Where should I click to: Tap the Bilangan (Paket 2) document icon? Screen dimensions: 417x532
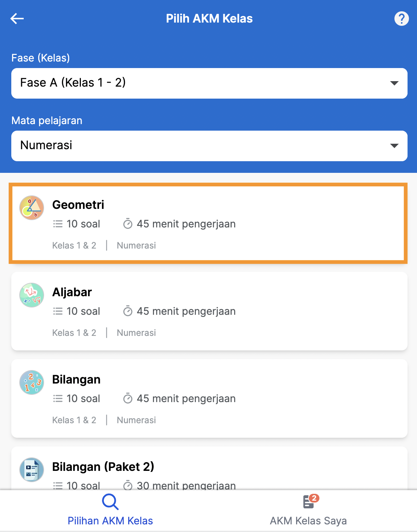point(32,470)
